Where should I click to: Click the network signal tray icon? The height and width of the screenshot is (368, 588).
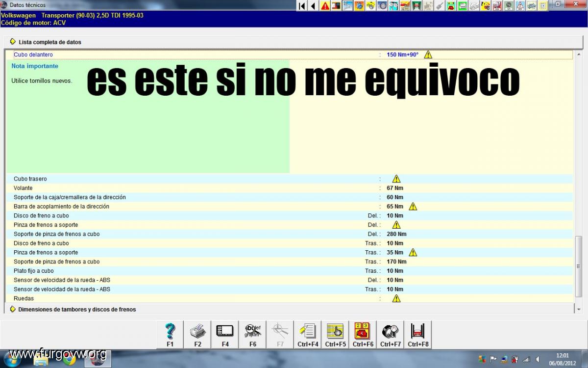526,359
